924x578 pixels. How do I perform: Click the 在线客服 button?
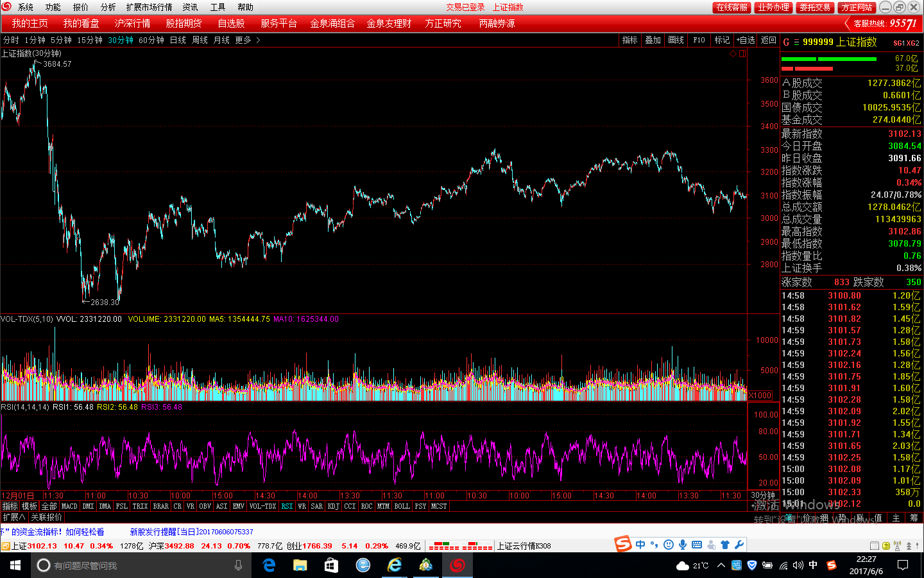point(732,7)
